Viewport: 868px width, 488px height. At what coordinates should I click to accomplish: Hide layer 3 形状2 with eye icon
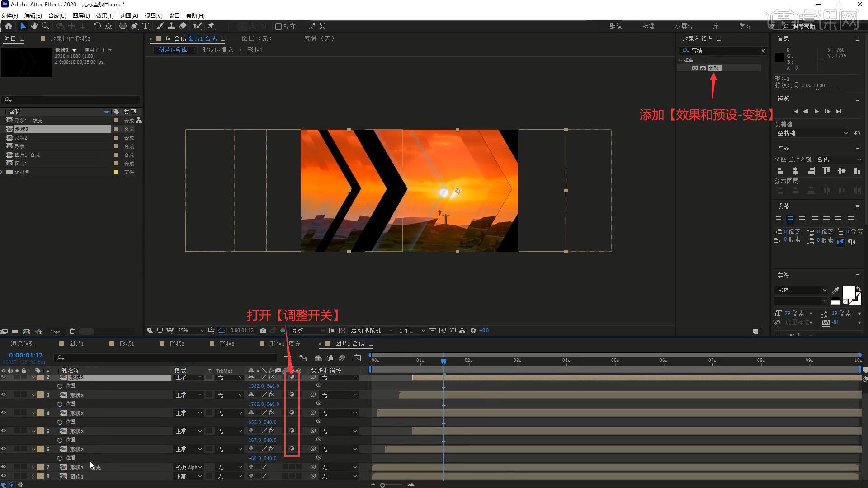(x=4, y=394)
